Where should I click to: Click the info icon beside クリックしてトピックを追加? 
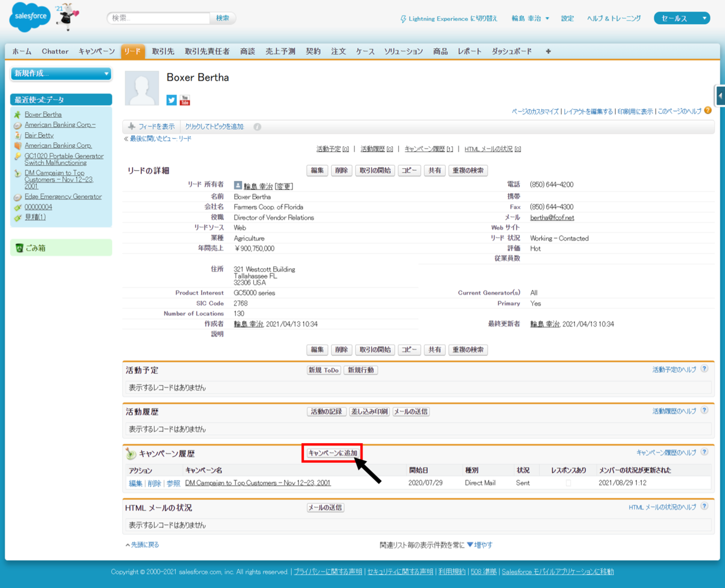[257, 127]
